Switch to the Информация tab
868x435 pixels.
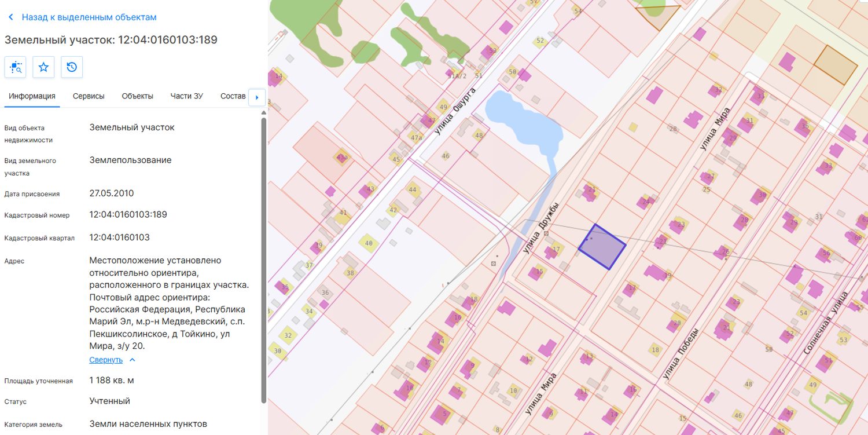(x=32, y=96)
